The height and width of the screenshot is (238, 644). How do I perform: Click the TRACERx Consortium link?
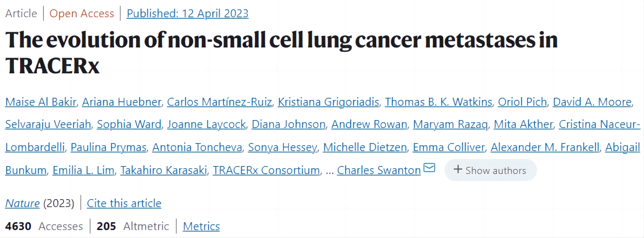click(266, 170)
